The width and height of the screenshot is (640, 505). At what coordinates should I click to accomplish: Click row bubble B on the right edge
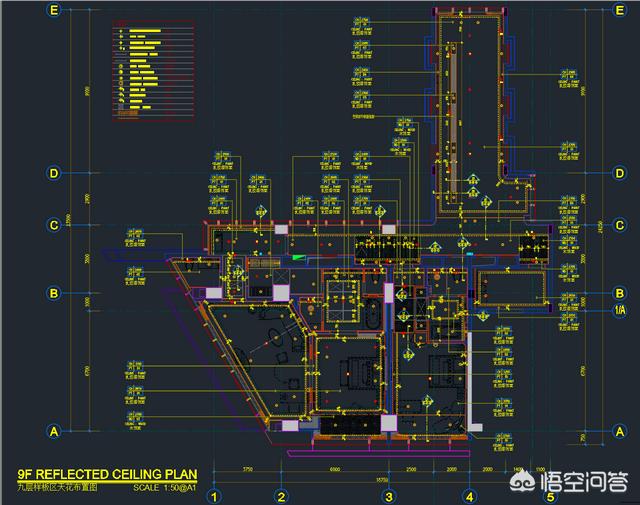pyautogui.click(x=619, y=293)
